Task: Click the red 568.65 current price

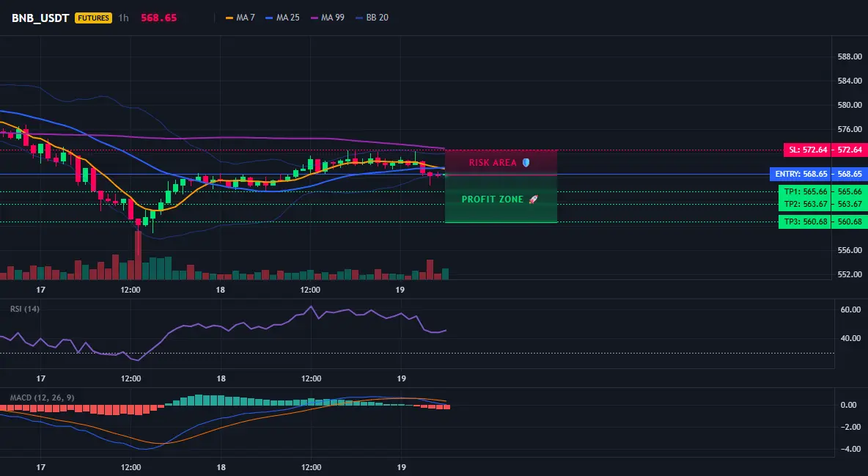Action: 159,18
